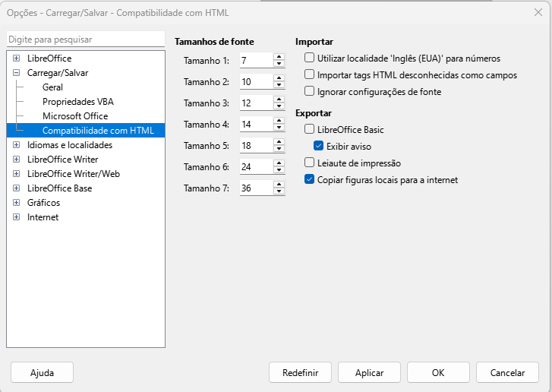
Task: Expand the LibreOffice Writer node
Action: (x=16, y=160)
